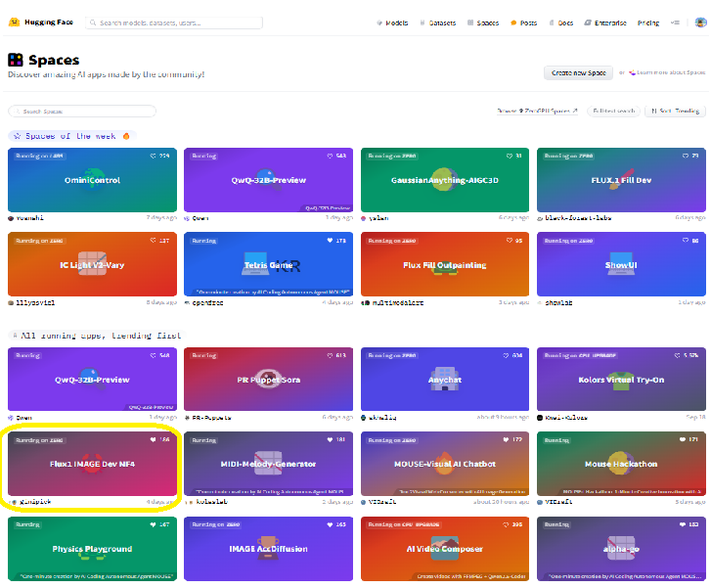The image size is (711, 588).
Task: Click the Hugging Face logo
Action: tap(40, 22)
